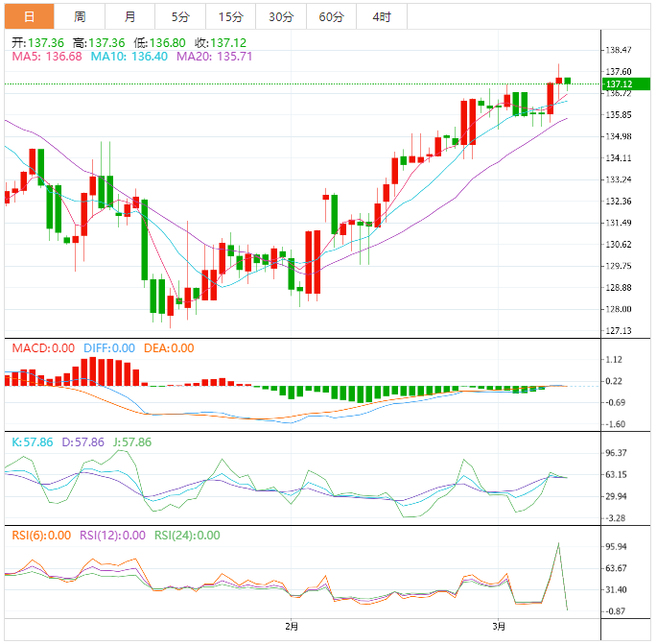Screen dimensions: 657x644
Task: Click the RSI(24):0.00 label
Action: pyautogui.click(x=187, y=536)
